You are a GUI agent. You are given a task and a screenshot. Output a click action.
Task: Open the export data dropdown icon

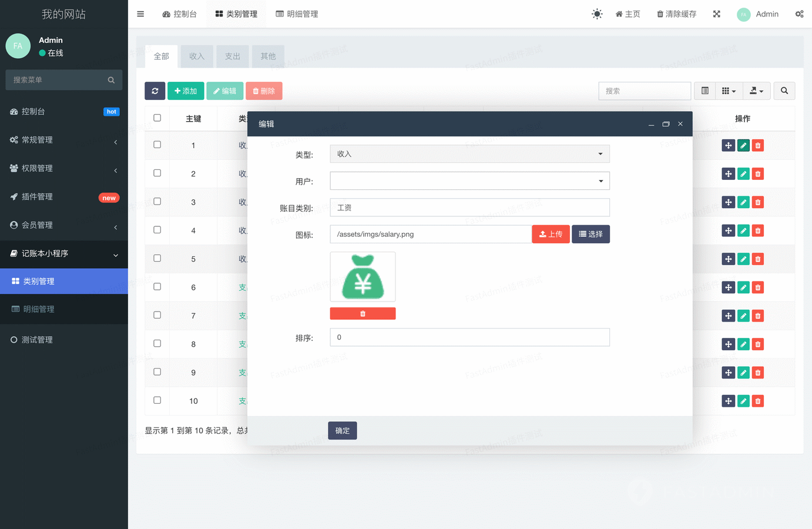coord(756,91)
